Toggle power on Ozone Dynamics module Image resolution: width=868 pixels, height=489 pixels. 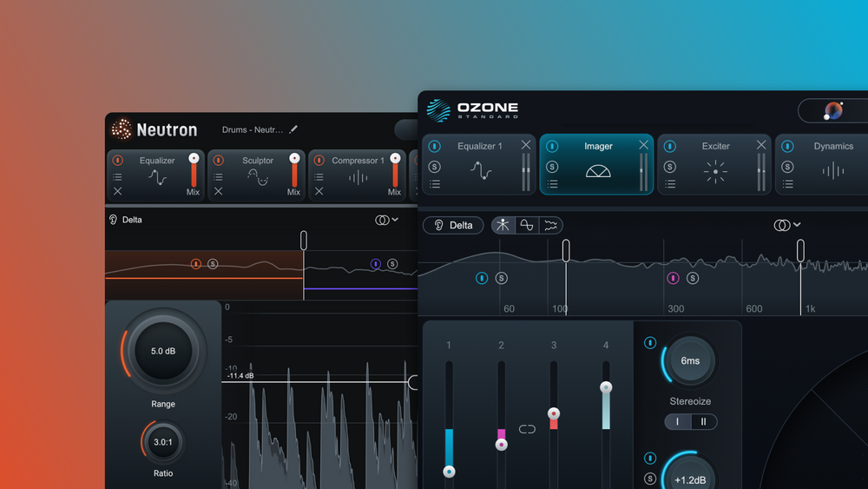787,146
